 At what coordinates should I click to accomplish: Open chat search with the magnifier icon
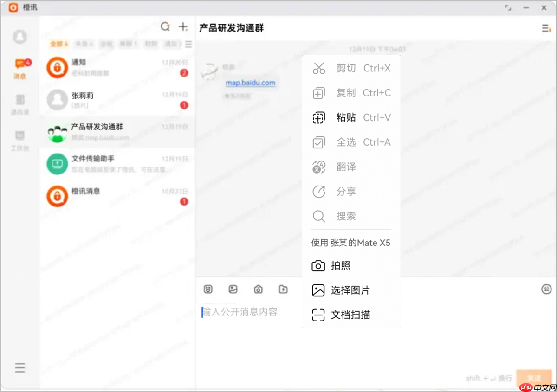coord(165,26)
